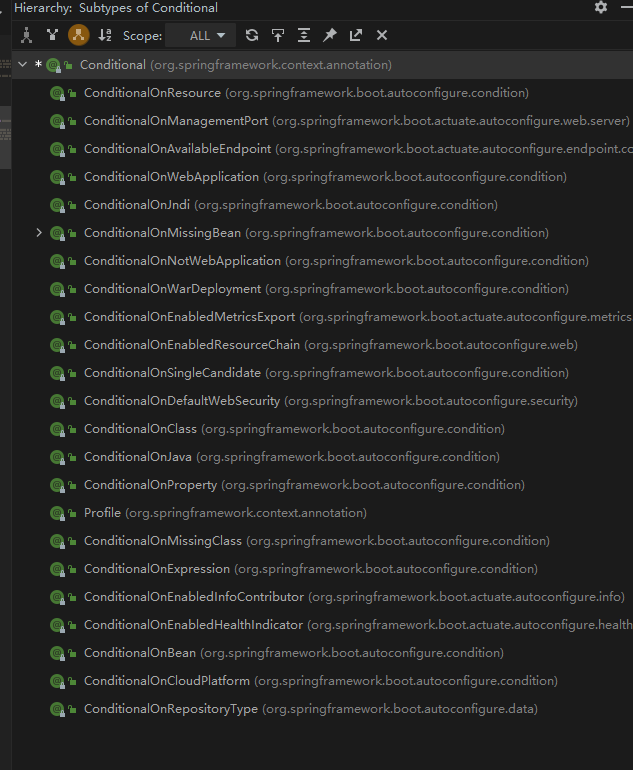633x770 pixels.
Task: Show the class hierarchy view
Action: 27,35
